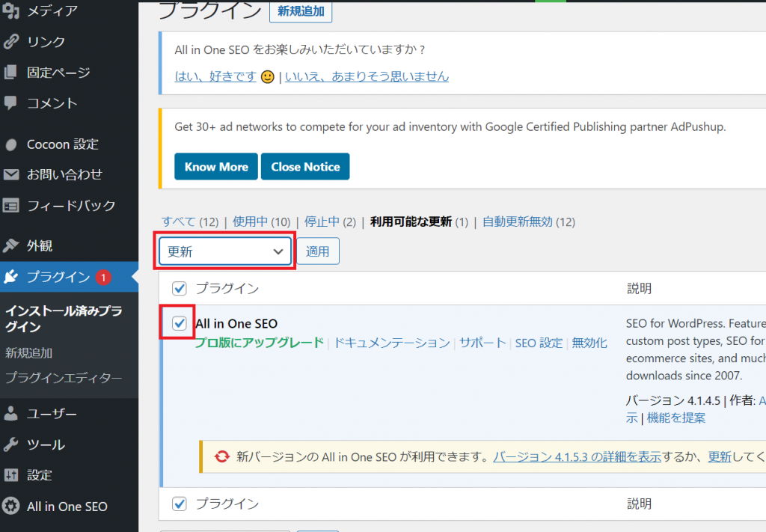Click the プラグイン plug icon

point(10,277)
